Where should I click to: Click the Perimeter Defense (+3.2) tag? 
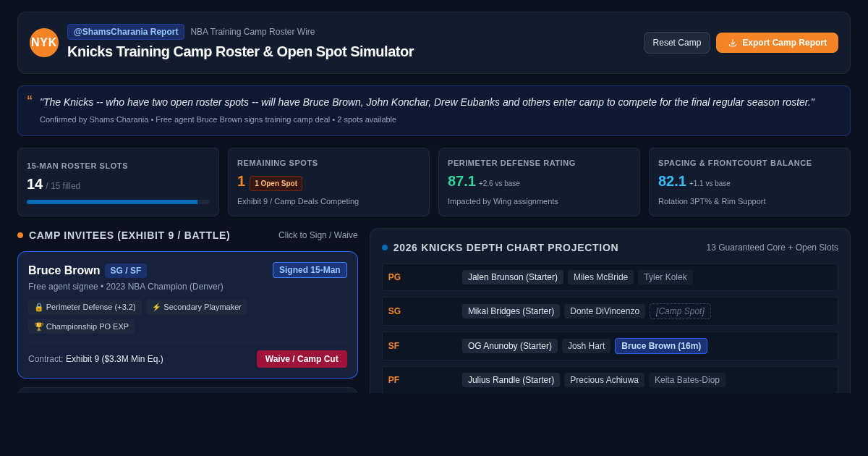85,307
